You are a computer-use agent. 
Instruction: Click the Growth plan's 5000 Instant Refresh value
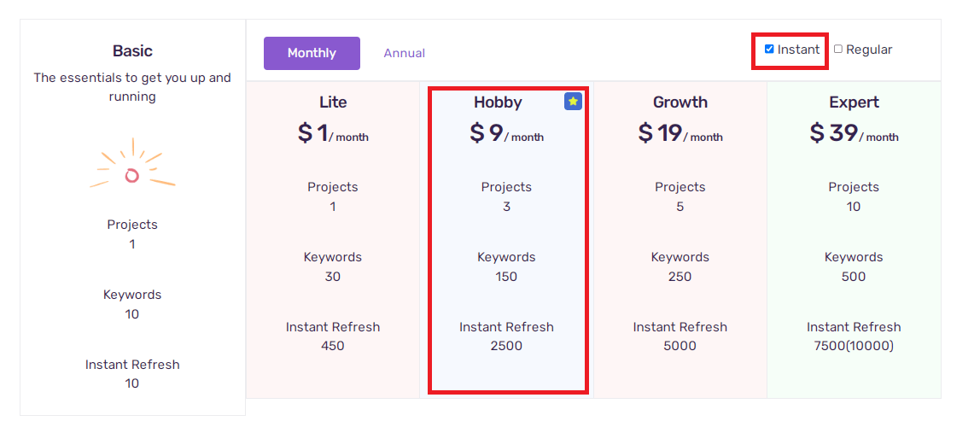680,346
